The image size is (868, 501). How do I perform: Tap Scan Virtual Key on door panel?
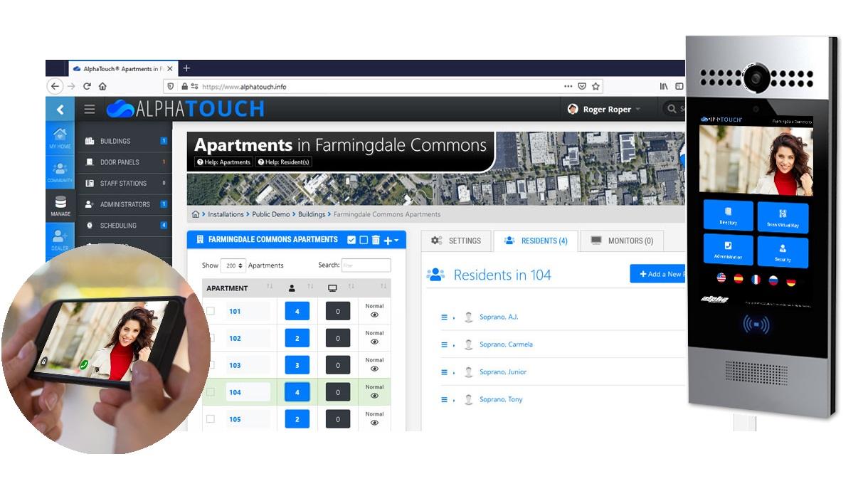[x=783, y=217]
